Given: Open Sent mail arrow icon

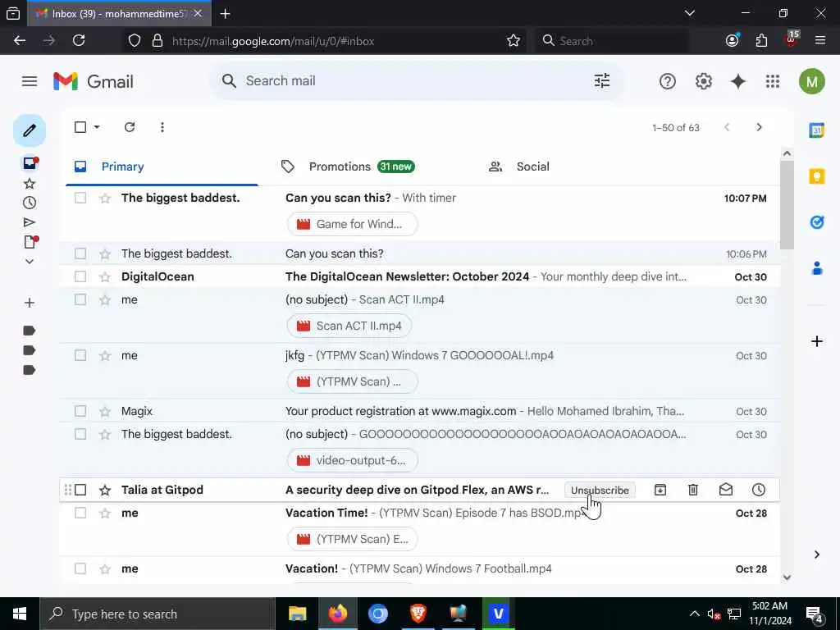Looking at the screenshot, I should pos(30,222).
